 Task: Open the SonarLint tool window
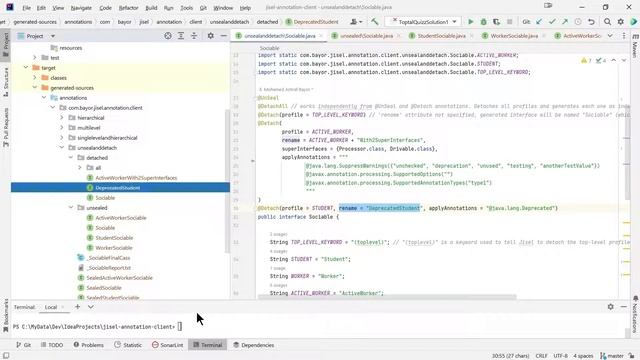pos(167,345)
